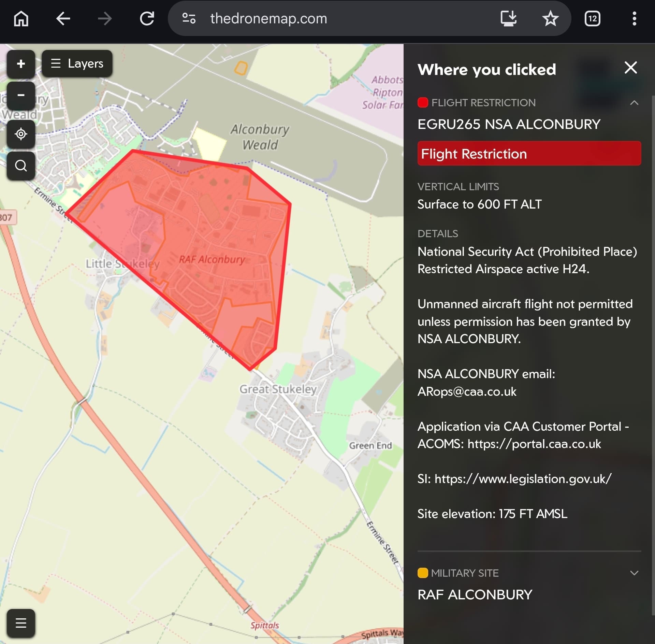Open the browser tab switcher
This screenshot has width=655, height=644.
[x=592, y=18]
